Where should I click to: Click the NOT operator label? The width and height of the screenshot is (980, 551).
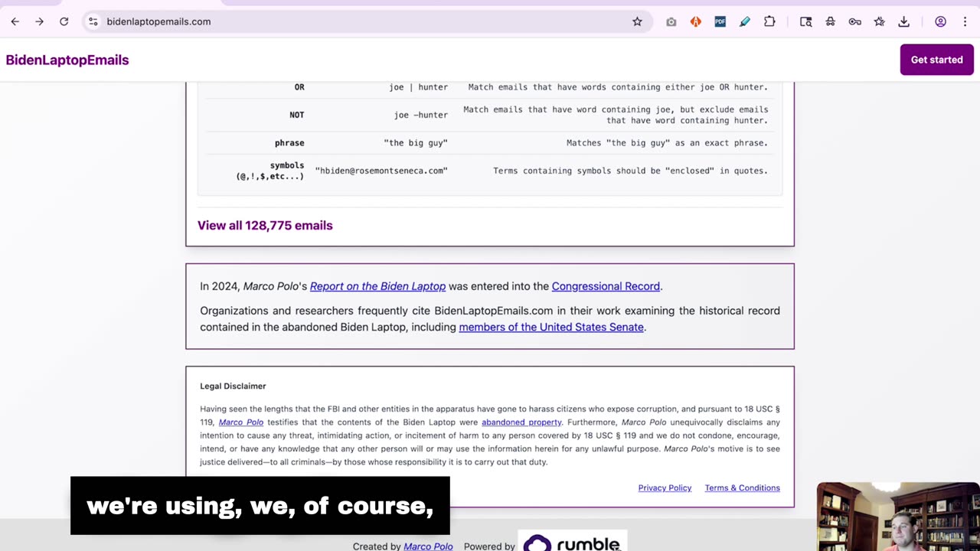(297, 115)
